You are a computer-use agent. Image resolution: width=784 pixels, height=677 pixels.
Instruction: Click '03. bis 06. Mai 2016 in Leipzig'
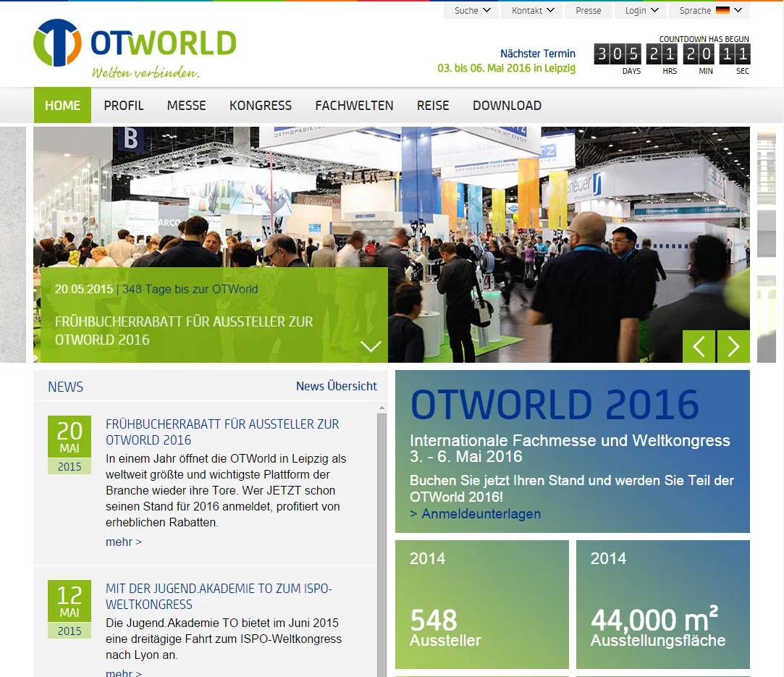pos(507,68)
